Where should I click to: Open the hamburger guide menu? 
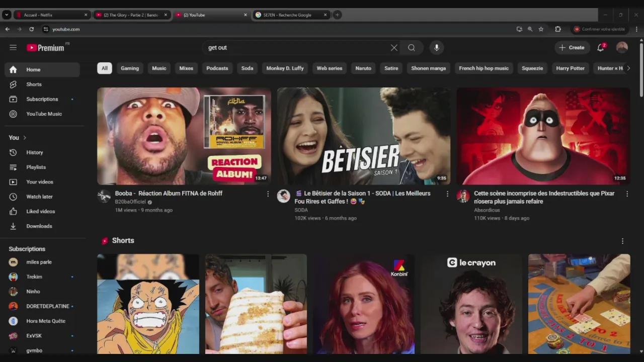tap(13, 47)
